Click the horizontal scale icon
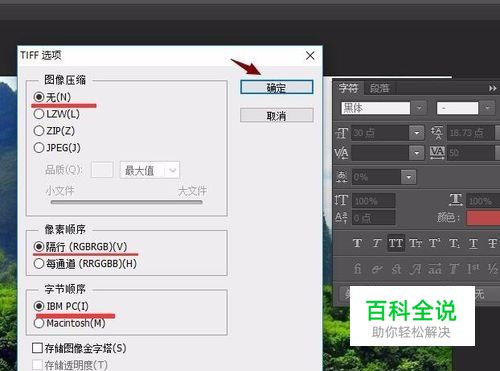 click(x=455, y=199)
